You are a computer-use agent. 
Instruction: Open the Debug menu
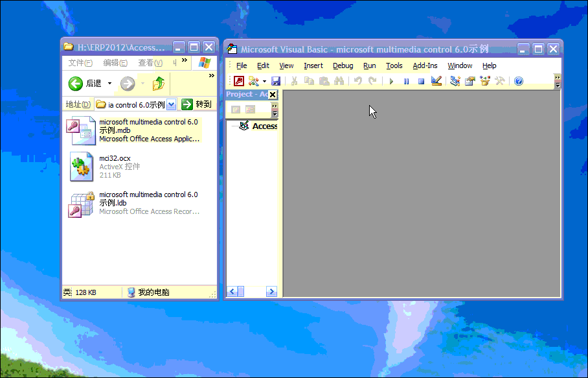(x=343, y=65)
